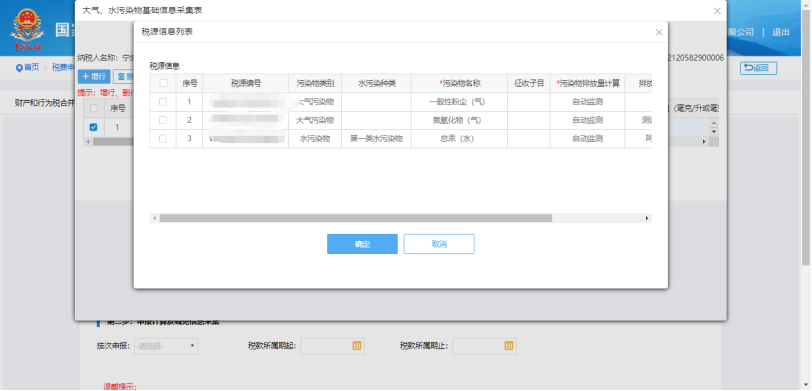Close the 大气、水污染物基础信息采集表 window
The image size is (812, 391).
717,11
